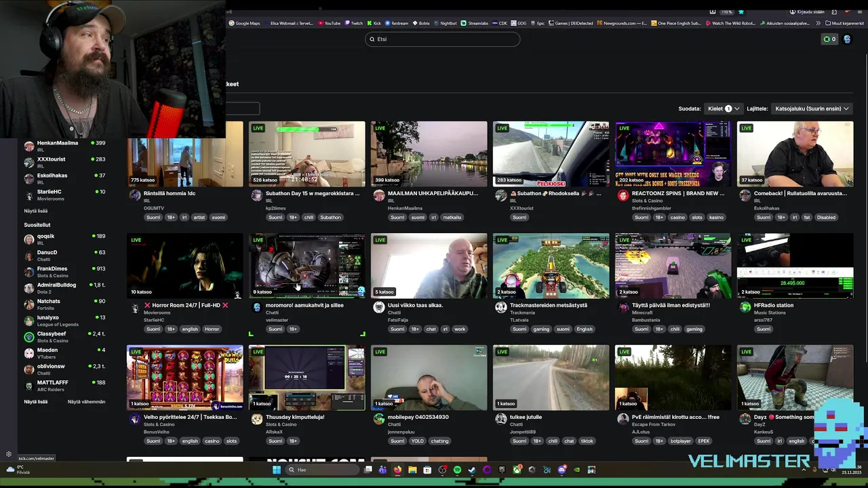Focus the Etsi search field
Viewport: 868px width, 488px height.
tap(443, 39)
